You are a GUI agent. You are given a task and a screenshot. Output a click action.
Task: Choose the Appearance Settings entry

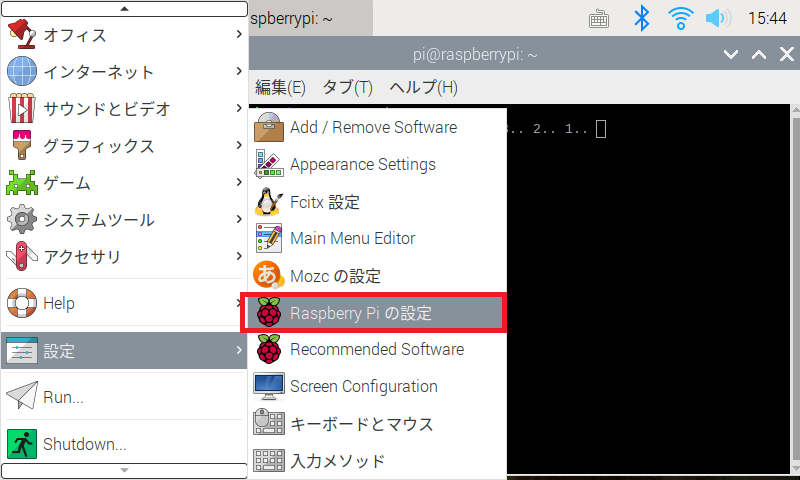pos(378,164)
